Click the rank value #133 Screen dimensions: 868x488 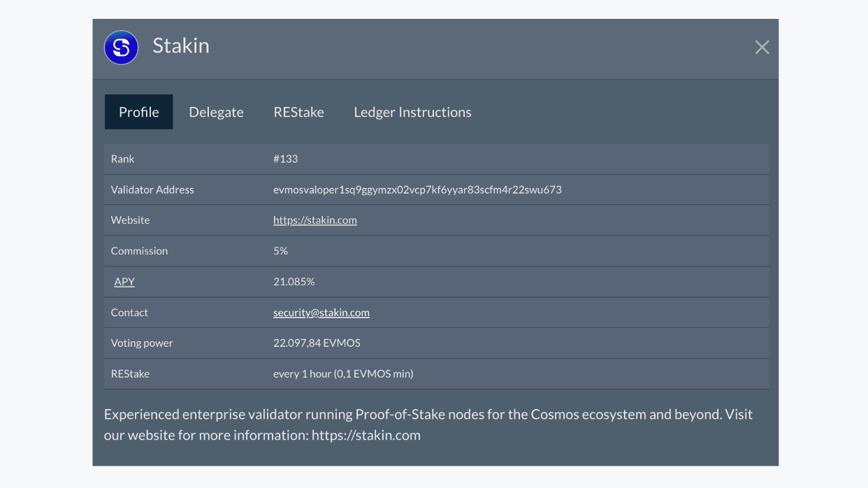(285, 159)
